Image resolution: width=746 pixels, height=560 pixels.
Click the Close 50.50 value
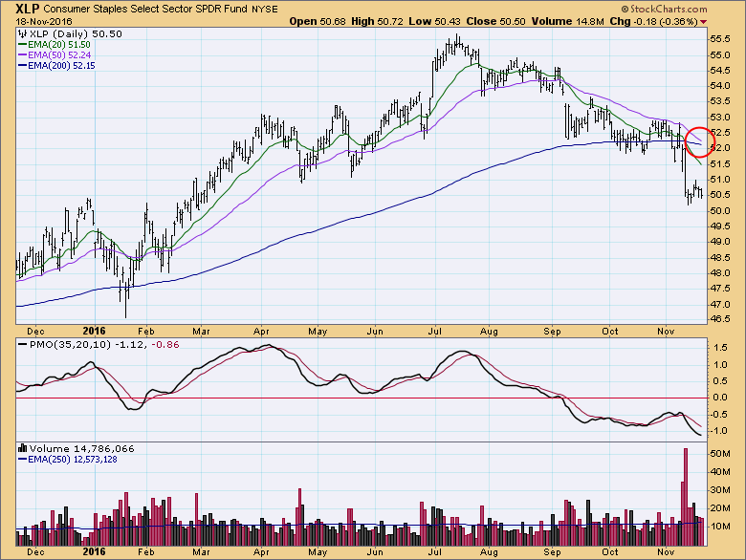point(495,21)
